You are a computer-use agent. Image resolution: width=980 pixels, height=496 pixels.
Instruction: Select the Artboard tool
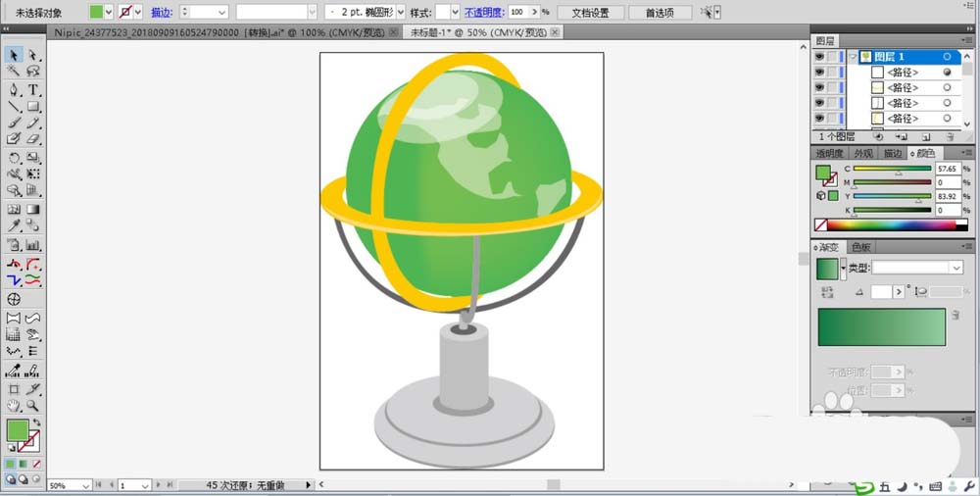click(14, 389)
